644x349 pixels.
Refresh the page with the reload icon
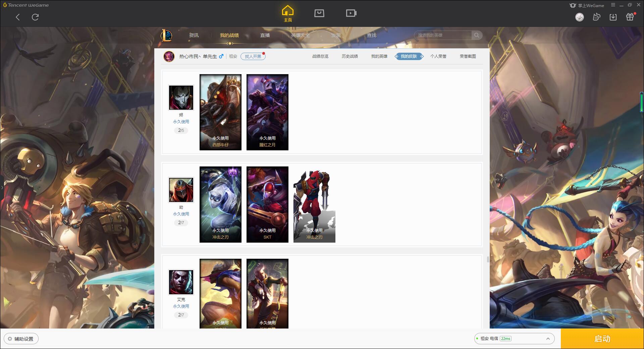click(x=35, y=17)
